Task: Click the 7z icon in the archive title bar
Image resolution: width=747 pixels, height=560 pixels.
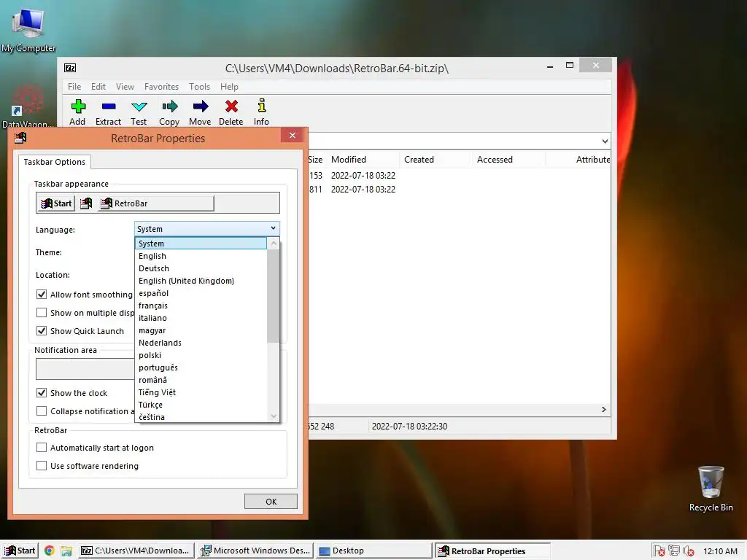Action: pyautogui.click(x=70, y=68)
